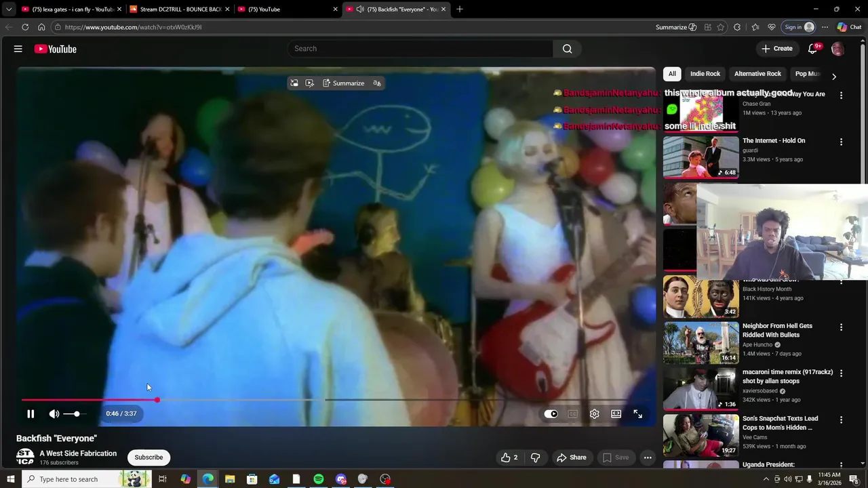
Task: Click the Windows Start button
Action: 10,479
